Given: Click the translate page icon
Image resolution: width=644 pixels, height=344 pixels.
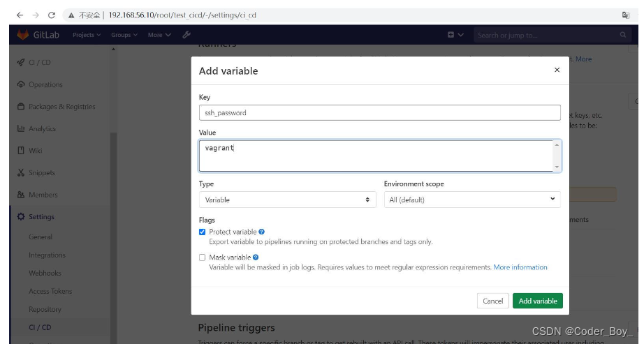Looking at the screenshot, I should (x=626, y=15).
